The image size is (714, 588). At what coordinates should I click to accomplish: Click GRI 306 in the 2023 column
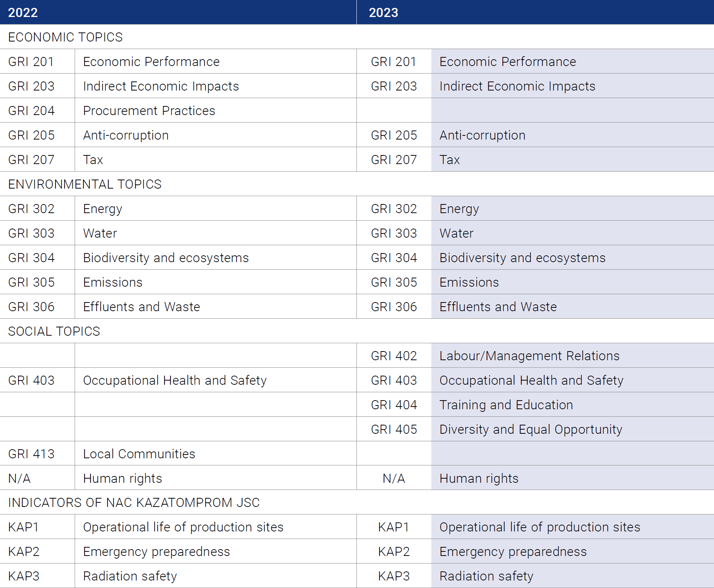(394, 307)
